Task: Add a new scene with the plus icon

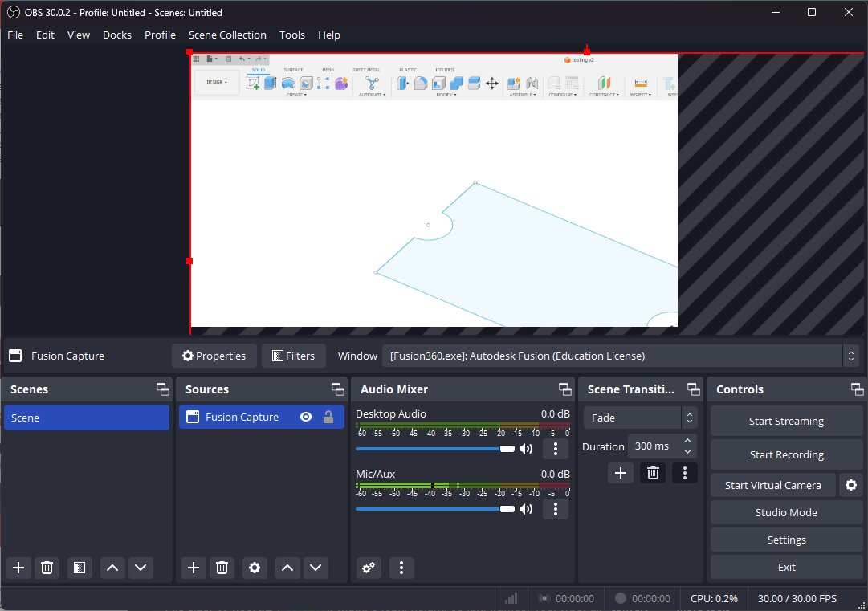Action: point(18,568)
